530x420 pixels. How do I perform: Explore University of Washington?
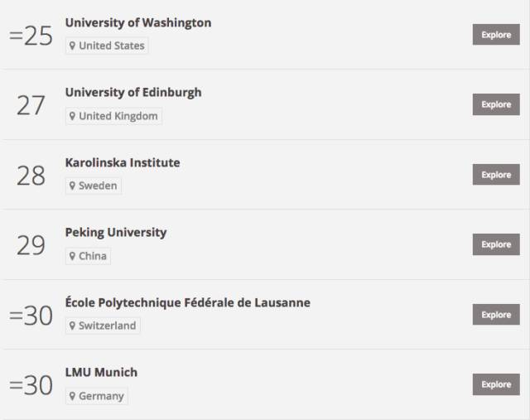coord(496,35)
